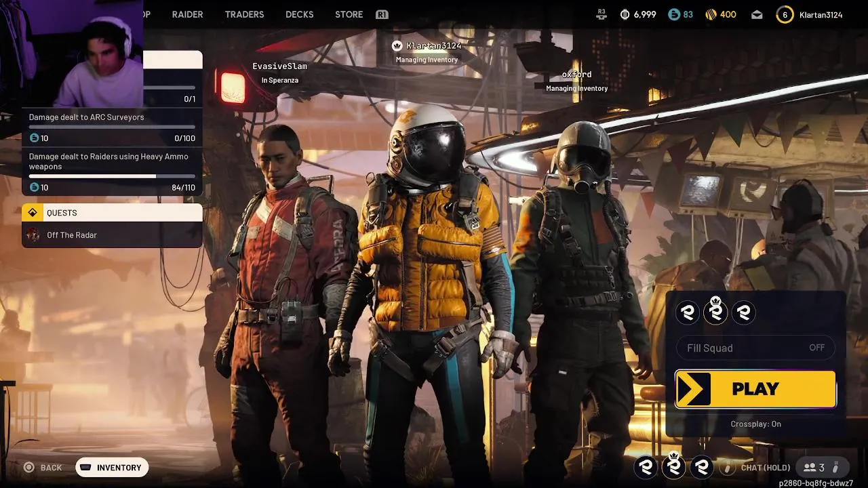The height and width of the screenshot is (488, 868).
Task: Click 'In Speranza' status under EvasiveSlam
Action: (x=280, y=80)
